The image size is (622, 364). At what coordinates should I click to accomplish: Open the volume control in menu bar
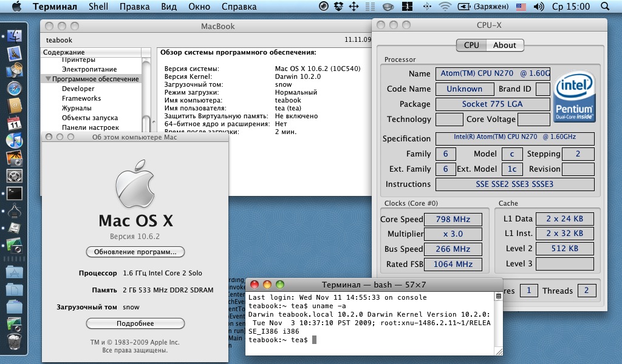[538, 7]
